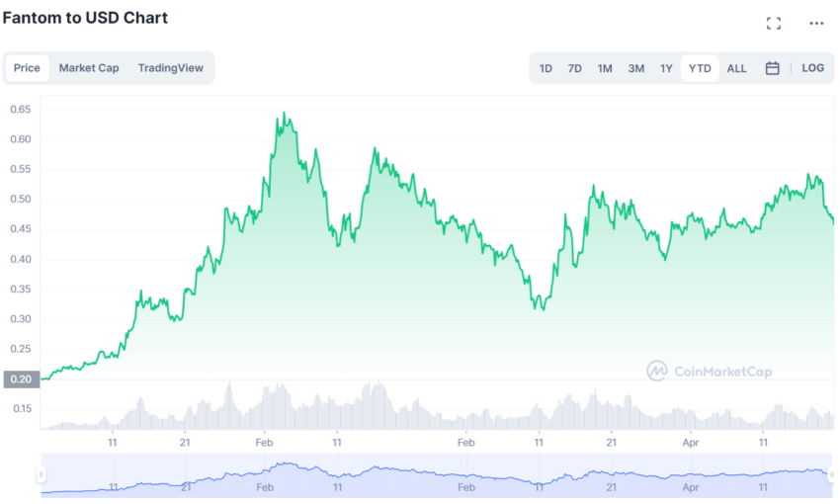840x504 pixels.
Task: Click the Apr label on the x-axis
Action: point(691,443)
